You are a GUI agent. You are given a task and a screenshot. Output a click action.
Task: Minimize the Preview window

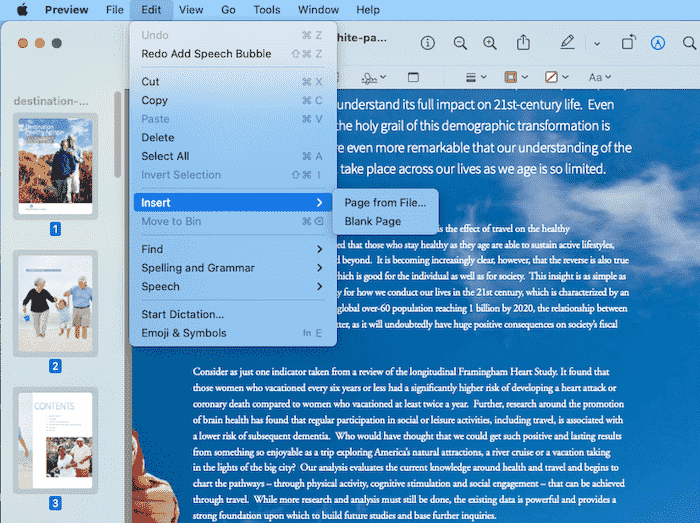40,43
